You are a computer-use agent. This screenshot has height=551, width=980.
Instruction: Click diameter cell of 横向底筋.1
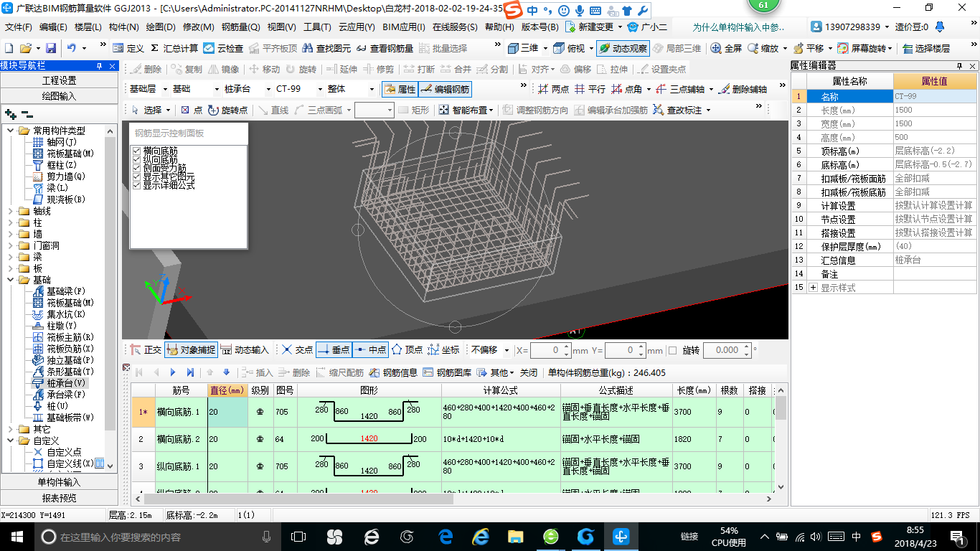click(x=229, y=413)
